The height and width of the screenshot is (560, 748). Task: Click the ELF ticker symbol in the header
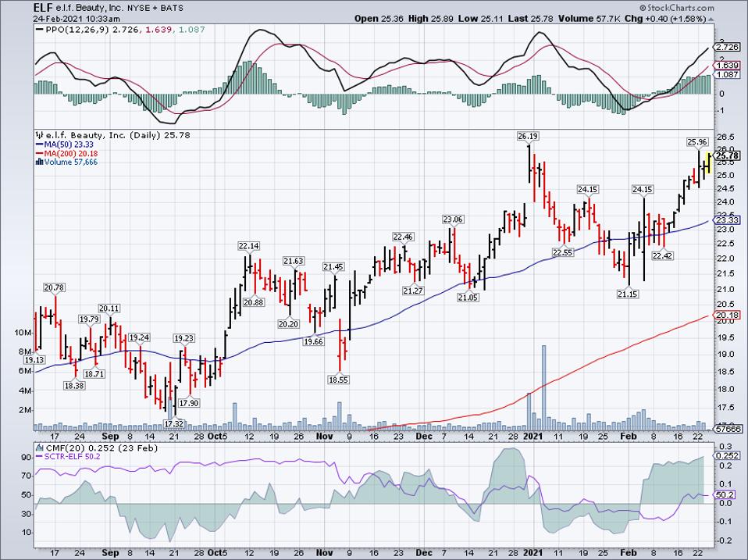coord(42,8)
